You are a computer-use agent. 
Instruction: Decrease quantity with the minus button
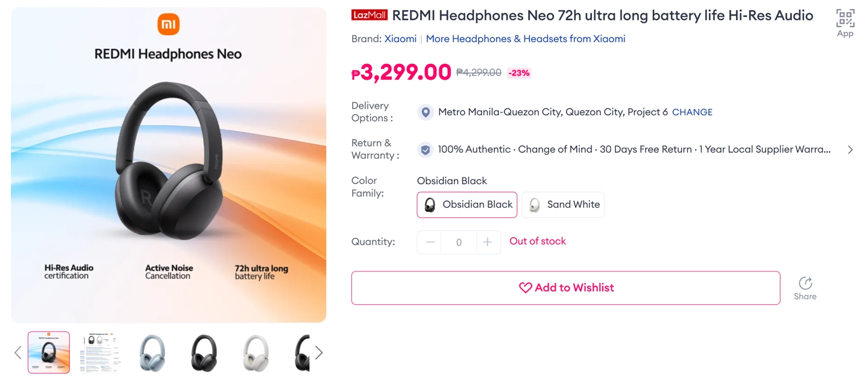[430, 242]
